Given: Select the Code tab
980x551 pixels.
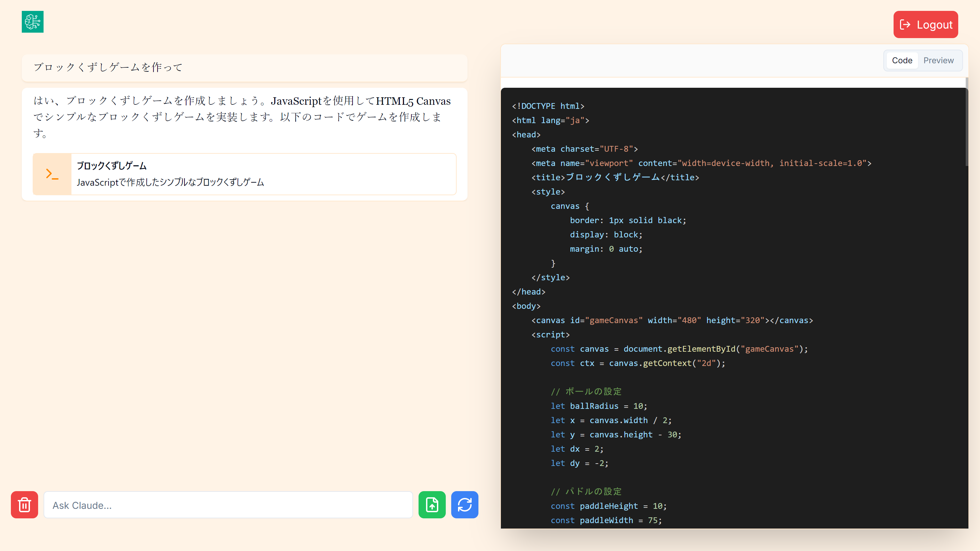Looking at the screenshot, I should coord(902,61).
